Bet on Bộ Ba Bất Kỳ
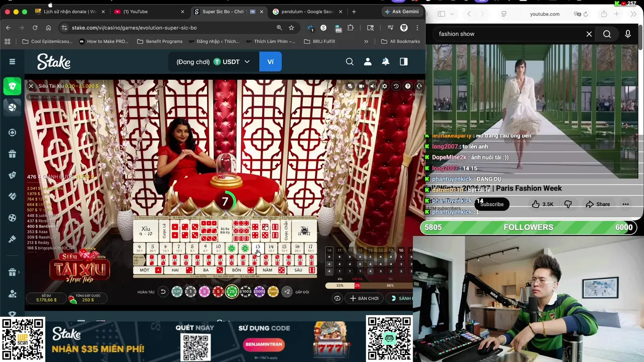The width and height of the screenshot is (644, 362). click(225, 231)
